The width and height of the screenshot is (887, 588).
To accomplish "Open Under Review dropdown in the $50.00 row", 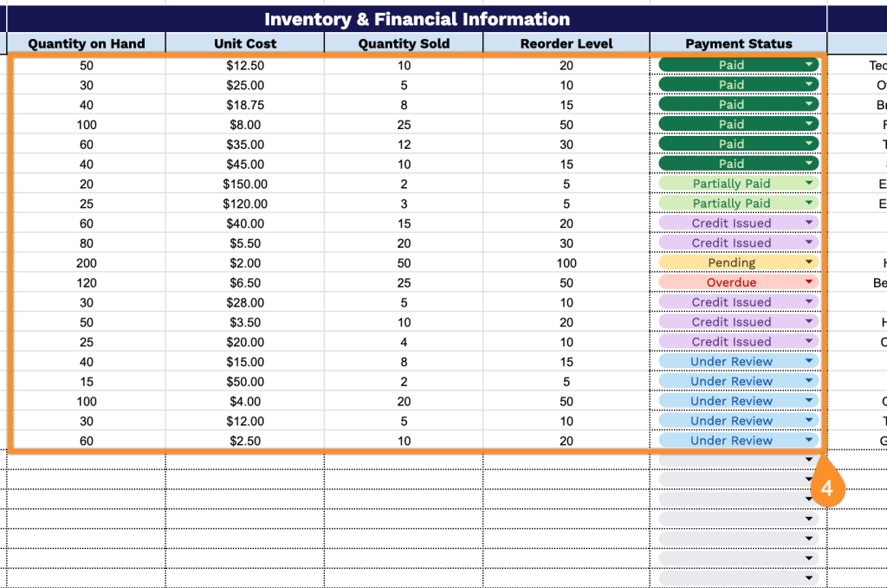I will [809, 381].
